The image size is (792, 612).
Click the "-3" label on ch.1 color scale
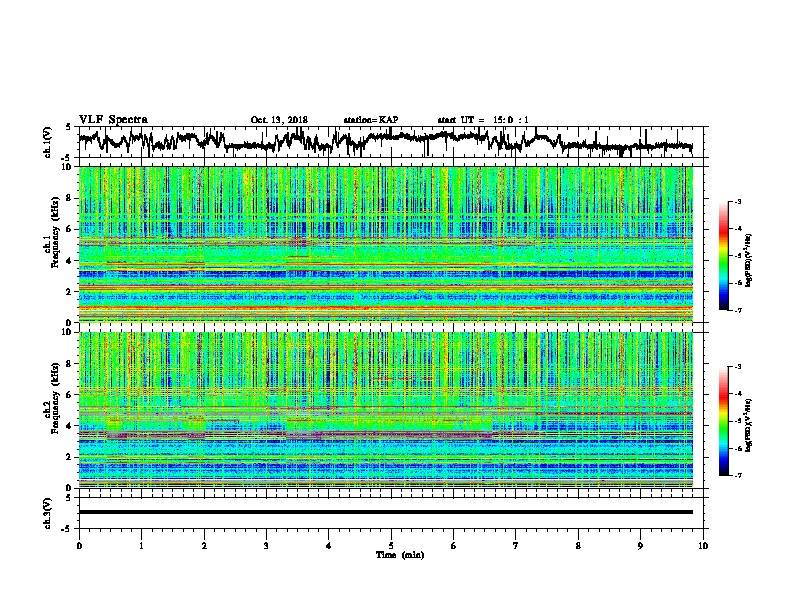pos(738,201)
